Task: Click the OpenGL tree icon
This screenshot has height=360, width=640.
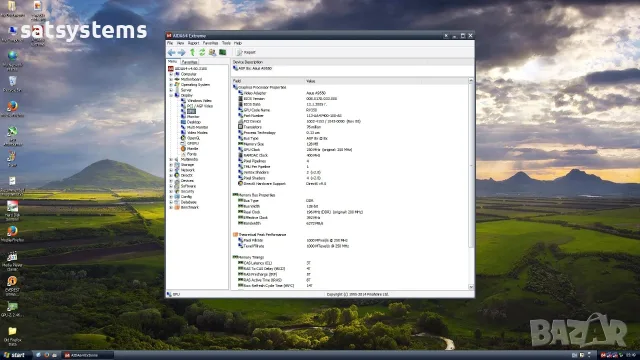Action: [183, 138]
